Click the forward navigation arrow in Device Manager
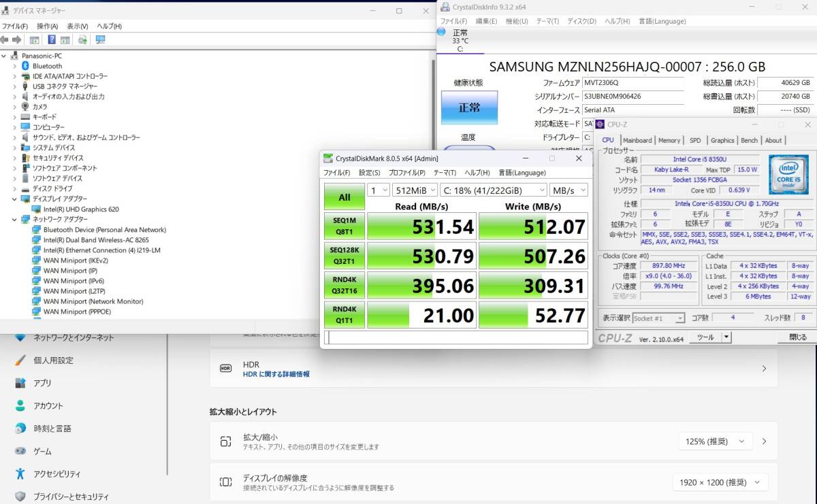The height and width of the screenshot is (504, 817). tap(17, 39)
